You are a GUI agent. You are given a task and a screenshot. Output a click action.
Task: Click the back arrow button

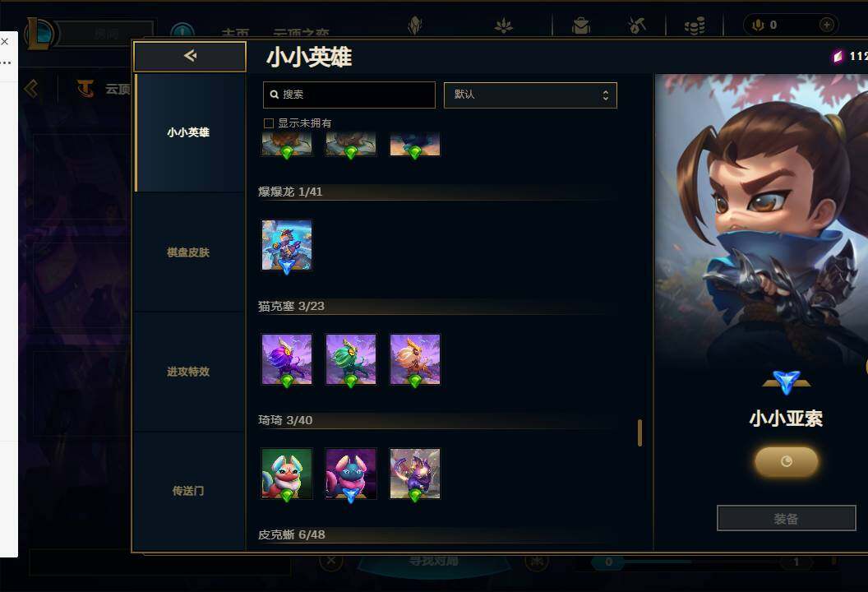190,56
